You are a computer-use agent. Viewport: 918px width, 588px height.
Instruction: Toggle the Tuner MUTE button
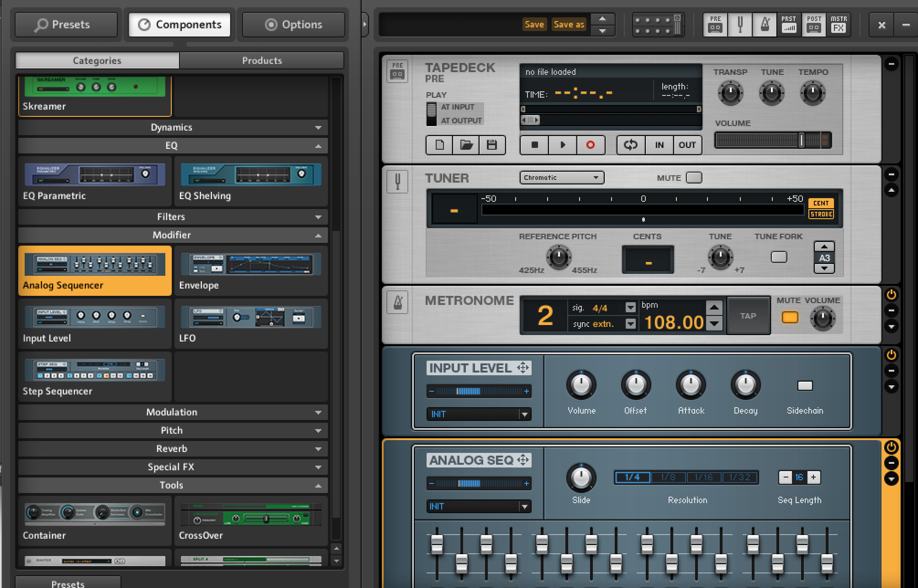pyautogui.click(x=694, y=178)
